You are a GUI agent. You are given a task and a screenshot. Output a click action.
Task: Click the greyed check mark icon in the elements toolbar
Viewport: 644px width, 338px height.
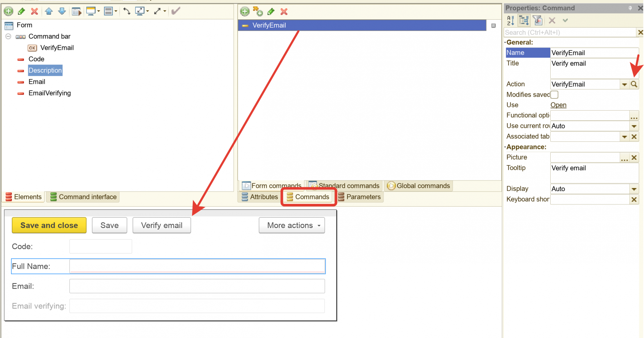[x=175, y=11]
